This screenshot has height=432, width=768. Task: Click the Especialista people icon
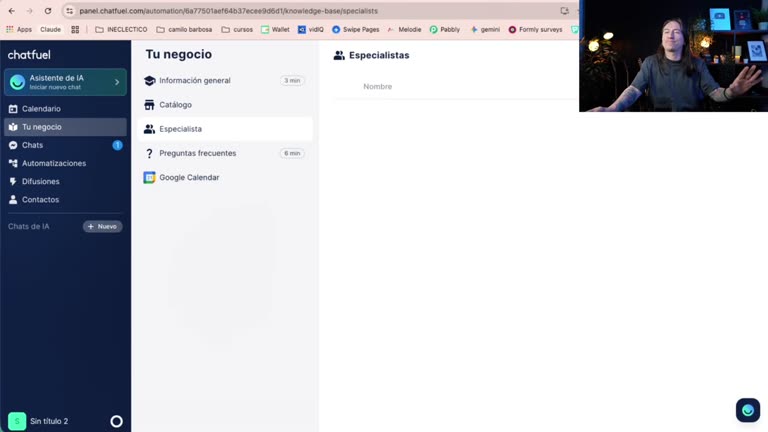149,129
